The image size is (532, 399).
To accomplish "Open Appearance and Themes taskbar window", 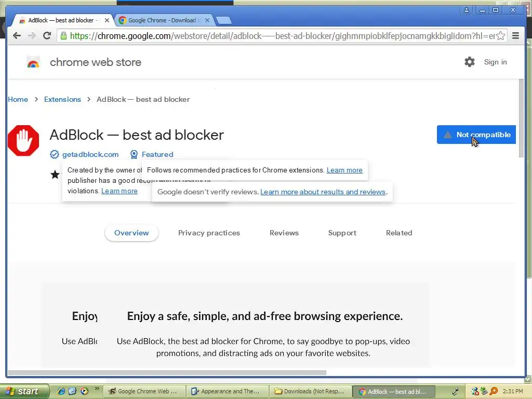I will pyautogui.click(x=228, y=391).
